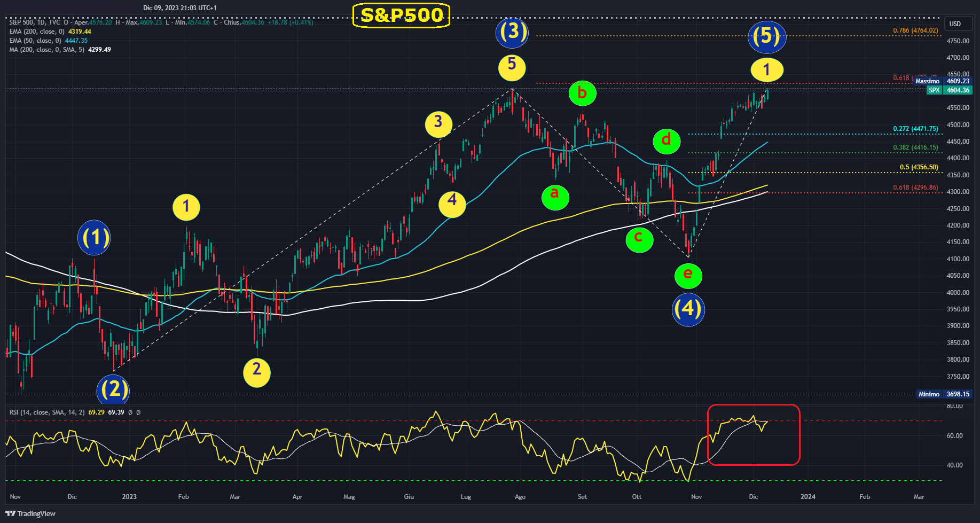Screen dimensions: 980x523
Task: Click the 4750.00 price axis value
Action: (x=958, y=41)
